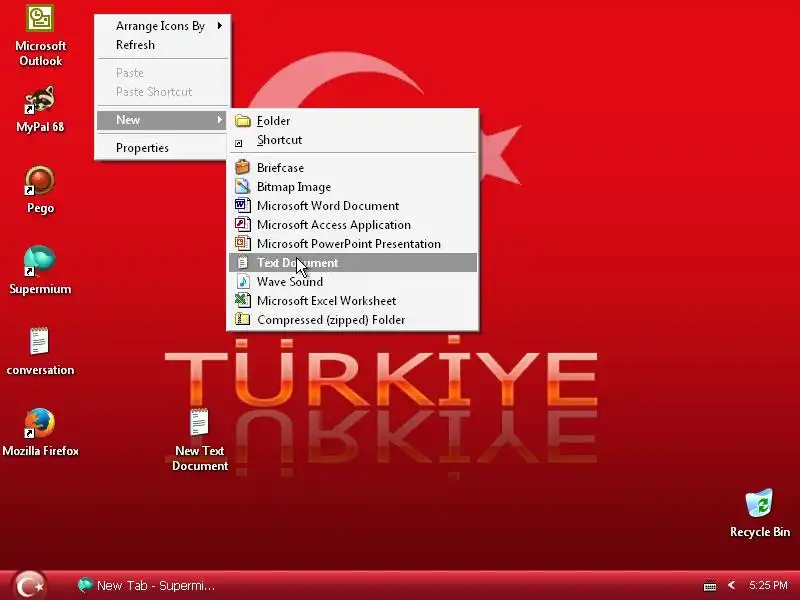Viewport: 800px width, 600px height.
Task: Select Text Document in the New submenu
Action: (353, 263)
